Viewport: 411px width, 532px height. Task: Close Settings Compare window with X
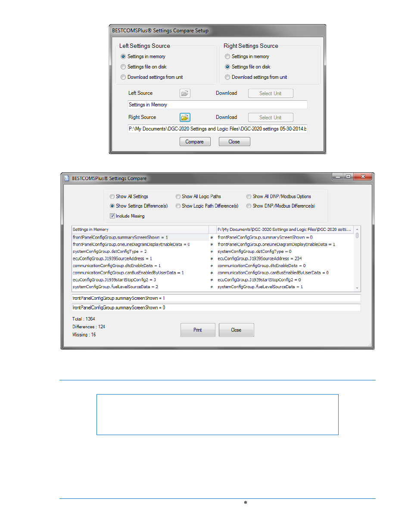pyautogui.click(x=363, y=177)
